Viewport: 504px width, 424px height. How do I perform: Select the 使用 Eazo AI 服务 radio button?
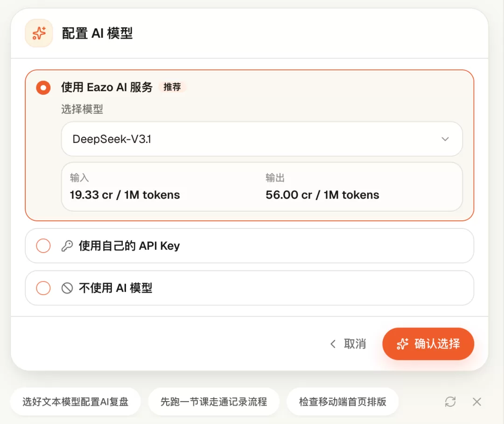(x=43, y=87)
